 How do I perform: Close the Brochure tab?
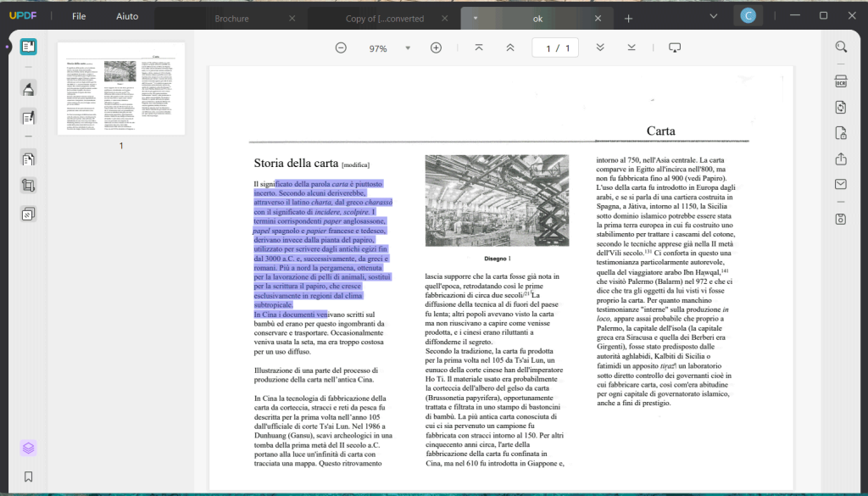click(x=292, y=19)
